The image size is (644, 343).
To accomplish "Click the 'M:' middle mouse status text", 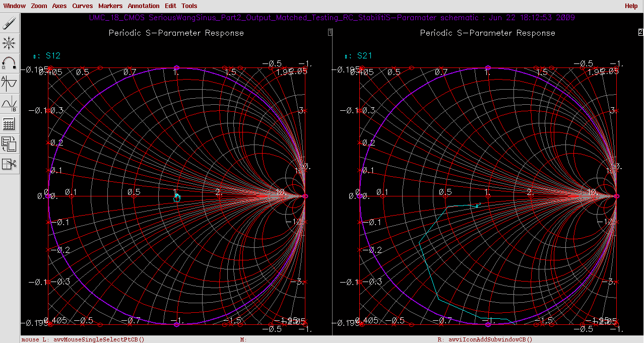I will click(x=243, y=339).
